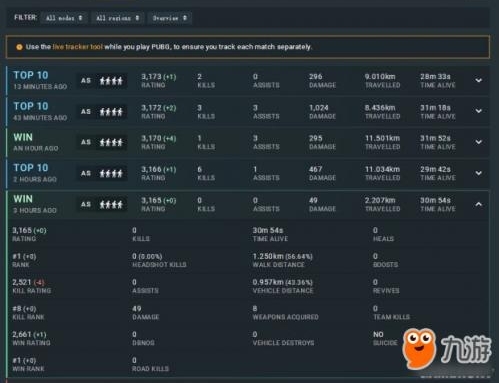The image size is (499, 383).
Task: Click the 28m 33s time alive value
Action: click(x=435, y=77)
